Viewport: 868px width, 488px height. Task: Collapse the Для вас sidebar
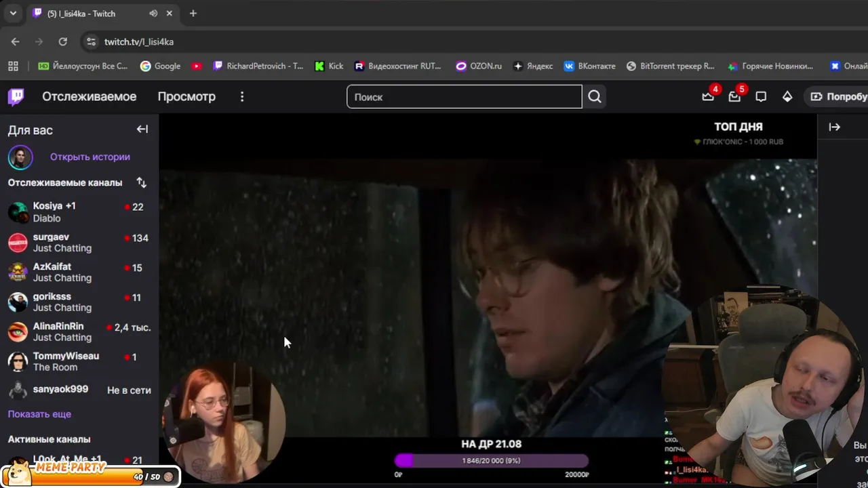(142, 129)
